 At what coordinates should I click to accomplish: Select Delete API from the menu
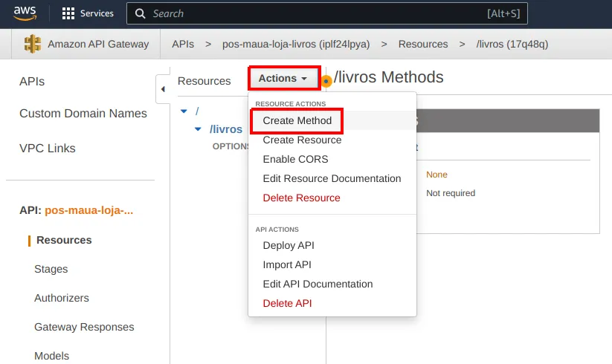pos(287,304)
